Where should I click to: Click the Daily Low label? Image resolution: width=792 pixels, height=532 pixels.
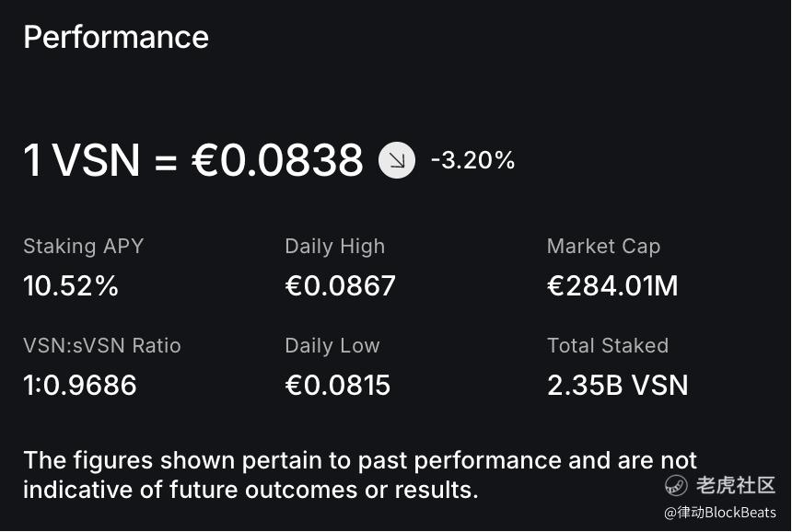[x=332, y=346]
